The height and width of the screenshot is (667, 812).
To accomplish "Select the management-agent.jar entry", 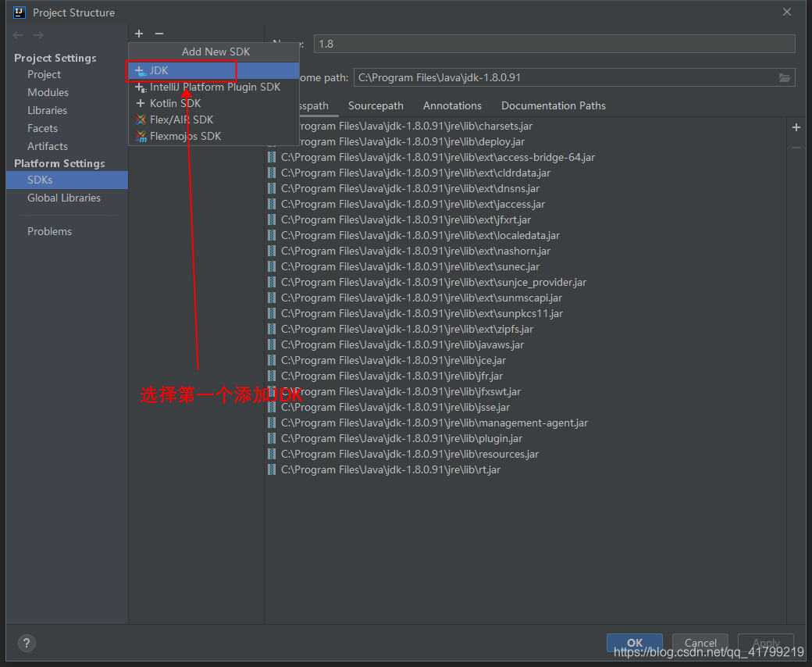I will point(525,423).
